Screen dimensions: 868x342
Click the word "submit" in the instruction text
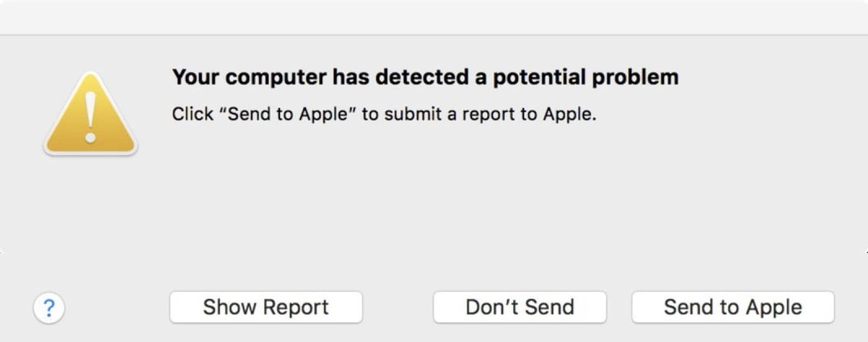(413, 114)
